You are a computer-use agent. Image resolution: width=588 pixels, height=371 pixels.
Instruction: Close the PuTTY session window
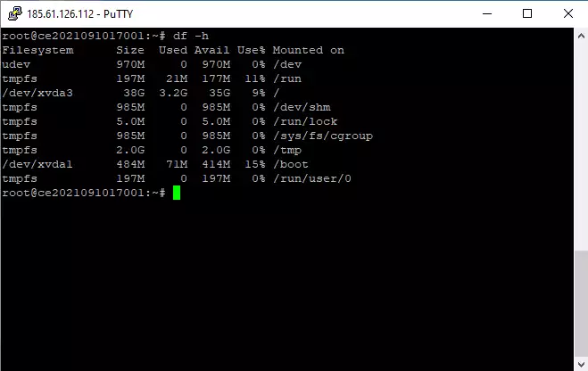coord(568,14)
